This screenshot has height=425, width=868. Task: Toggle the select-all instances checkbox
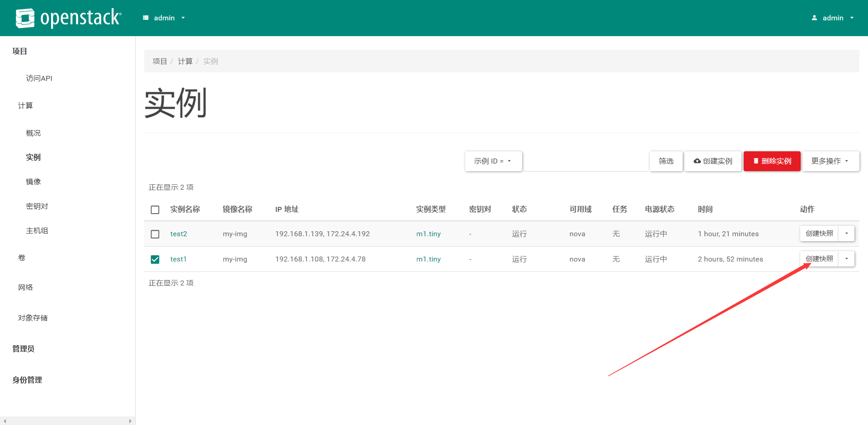tap(155, 210)
